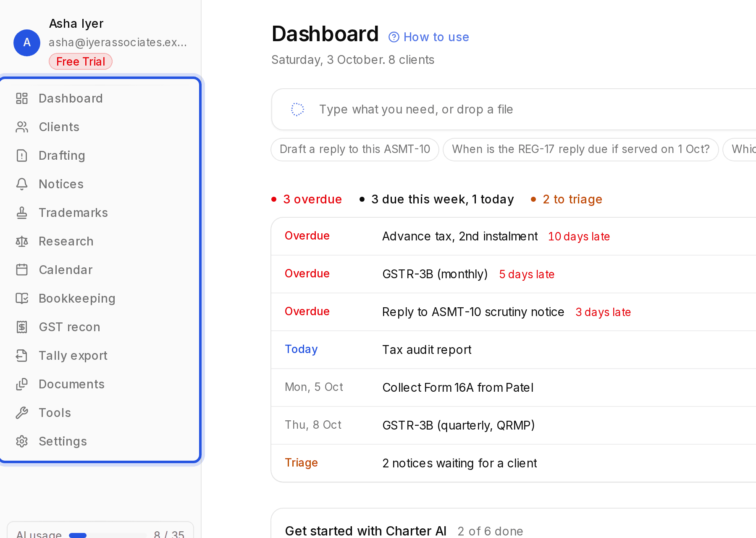Click the Notices bell icon
This screenshot has width=756, height=538.
click(22, 184)
